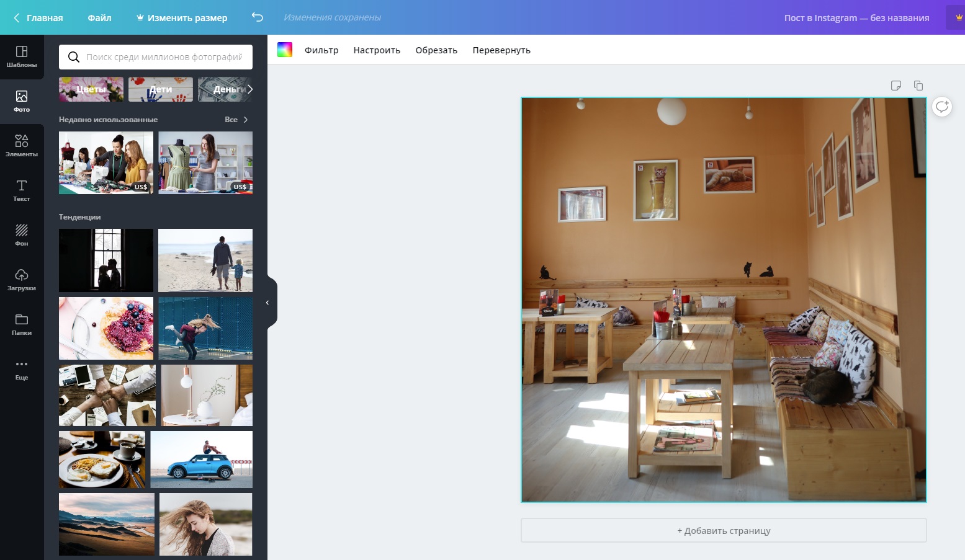Click the undo arrow icon
Viewport: 965px width, 560px height.
pos(258,17)
